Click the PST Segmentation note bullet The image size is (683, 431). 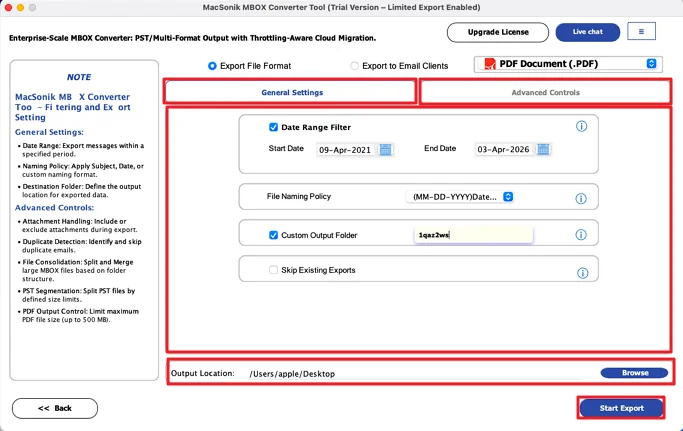[79, 295]
